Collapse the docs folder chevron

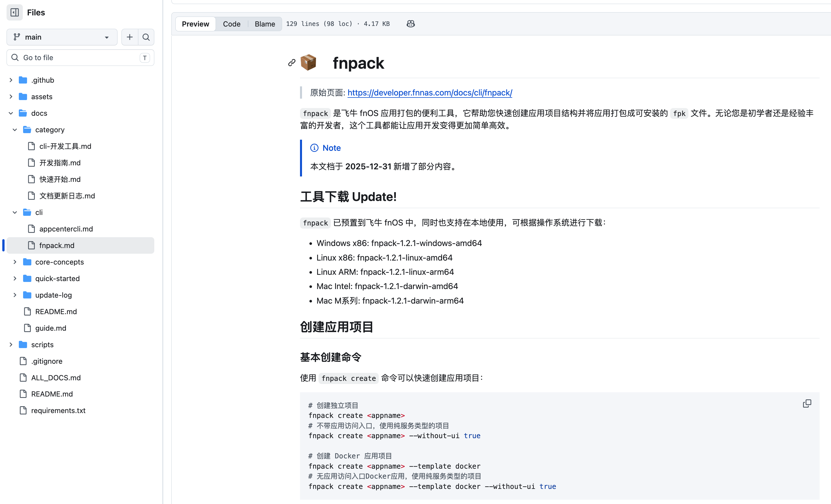[x=11, y=113]
